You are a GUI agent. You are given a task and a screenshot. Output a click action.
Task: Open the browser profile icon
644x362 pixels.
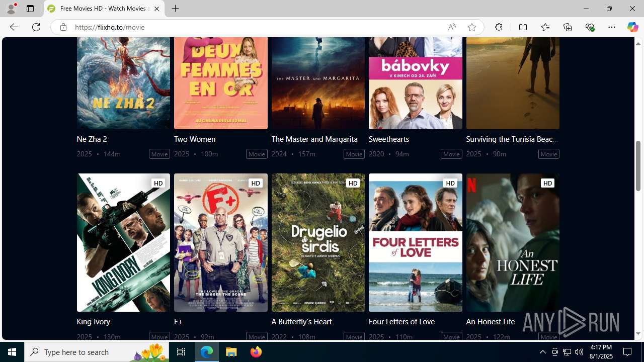(11, 9)
